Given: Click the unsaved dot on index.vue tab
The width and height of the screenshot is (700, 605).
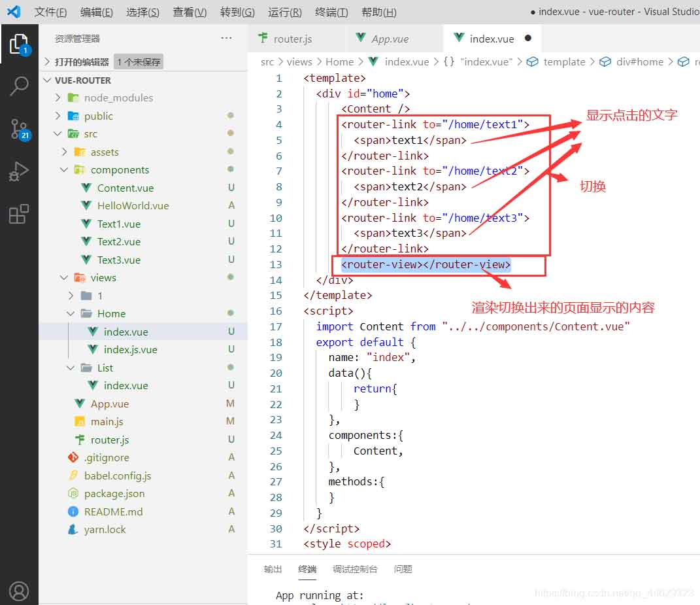Looking at the screenshot, I should tap(528, 38).
